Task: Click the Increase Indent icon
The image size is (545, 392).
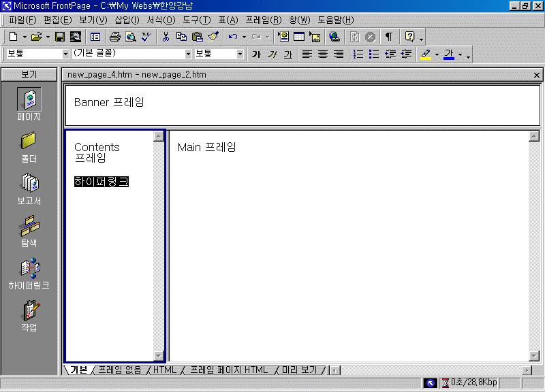Action: (406, 54)
